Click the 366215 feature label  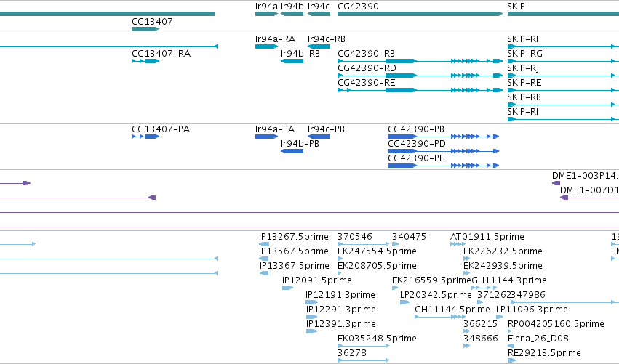pos(480,325)
